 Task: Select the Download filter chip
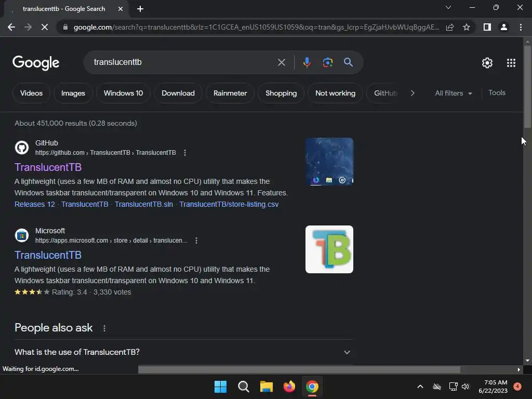tap(178, 93)
